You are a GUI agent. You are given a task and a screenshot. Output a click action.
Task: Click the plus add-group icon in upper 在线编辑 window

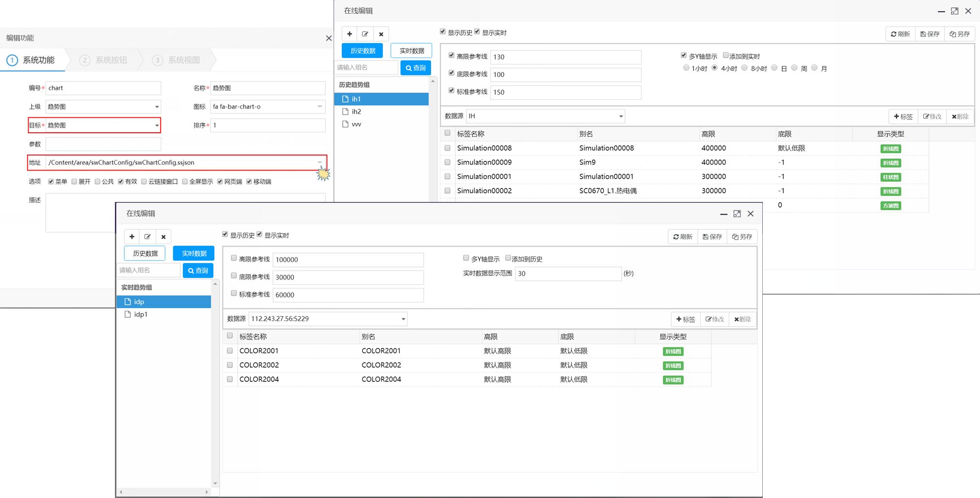point(350,34)
